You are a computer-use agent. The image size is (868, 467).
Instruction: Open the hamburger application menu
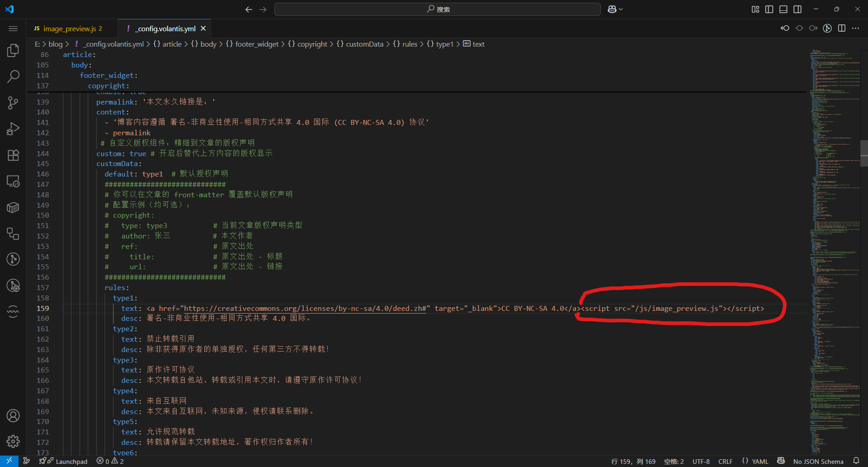pyautogui.click(x=13, y=29)
